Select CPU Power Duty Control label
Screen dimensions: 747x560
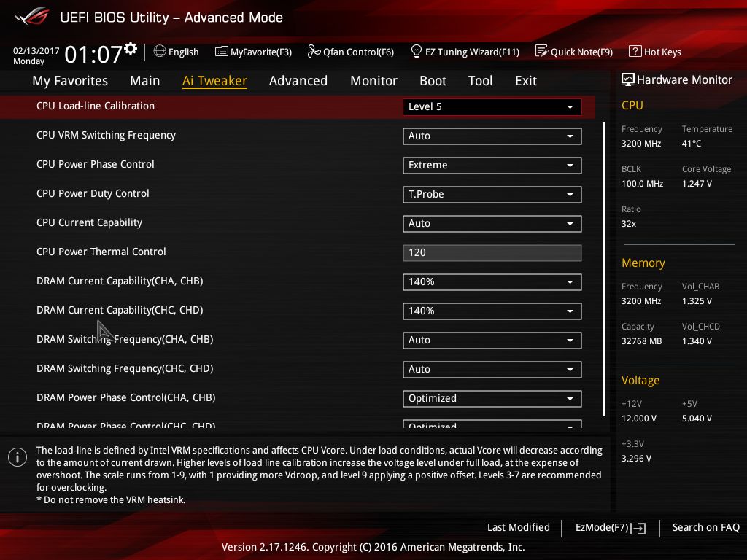point(93,193)
